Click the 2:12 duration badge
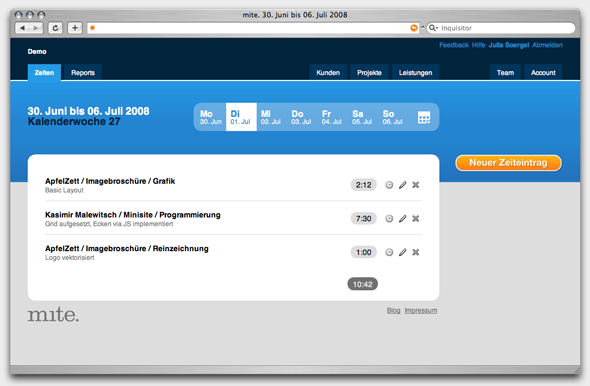 pos(363,185)
